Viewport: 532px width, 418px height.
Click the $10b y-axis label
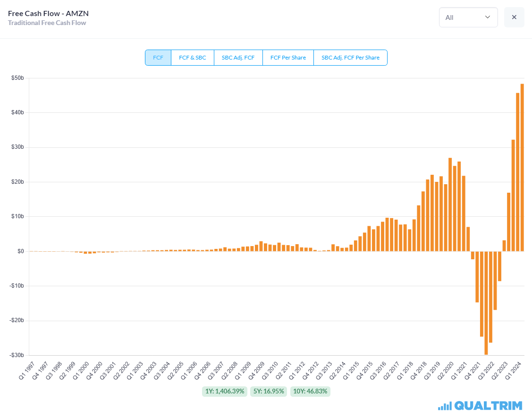pyautogui.click(x=17, y=217)
